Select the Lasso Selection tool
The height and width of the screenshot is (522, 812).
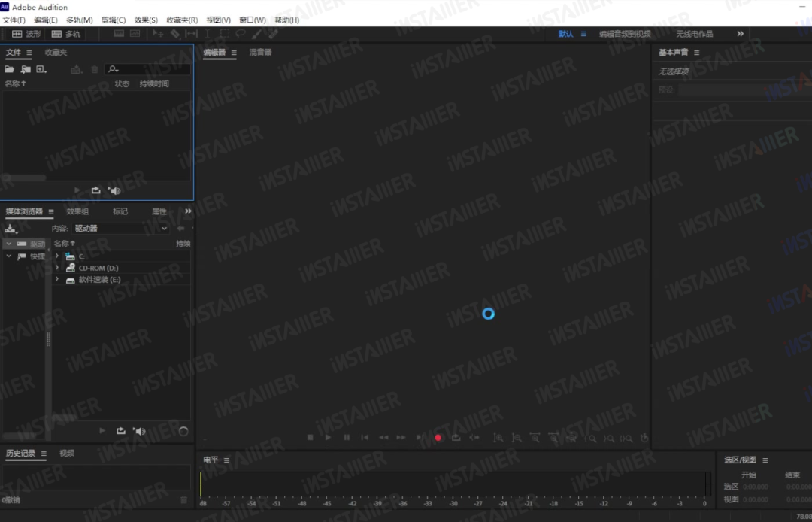pos(241,34)
